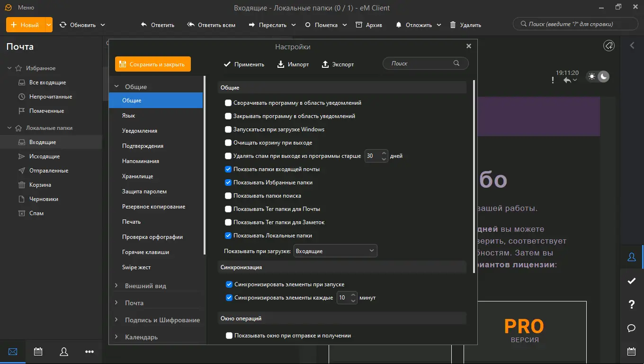Select 'Резервное копирование' settings page

(156, 207)
